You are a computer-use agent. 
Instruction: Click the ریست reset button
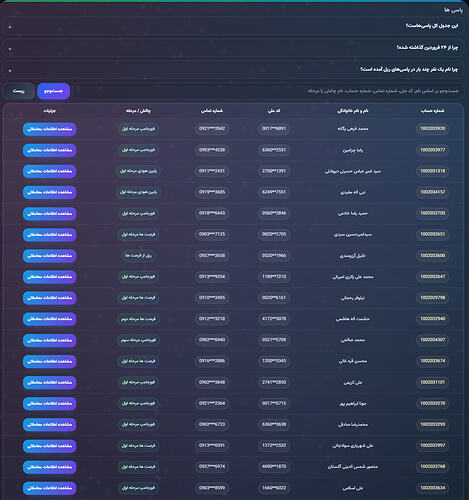point(18,91)
